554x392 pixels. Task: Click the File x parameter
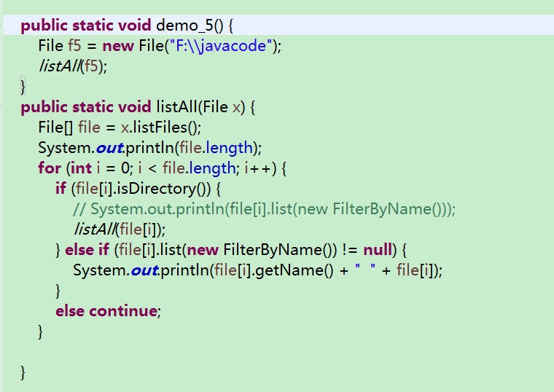(222, 106)
